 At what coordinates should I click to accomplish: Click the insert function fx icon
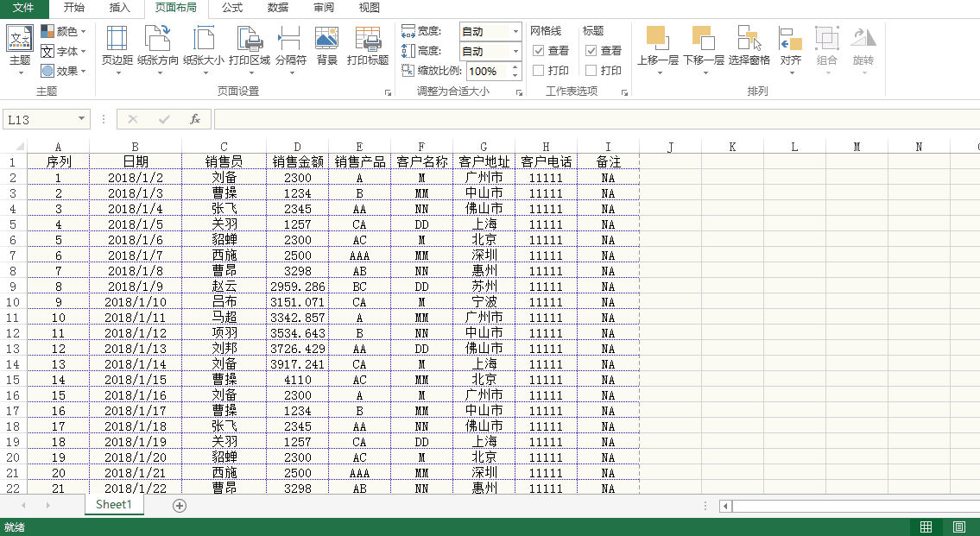point(195,119)
